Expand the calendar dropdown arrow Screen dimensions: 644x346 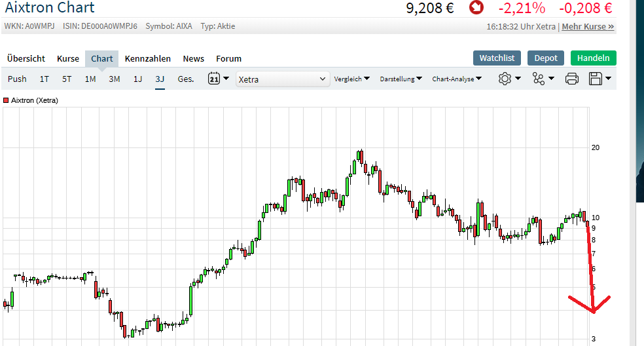click(226, 78)
